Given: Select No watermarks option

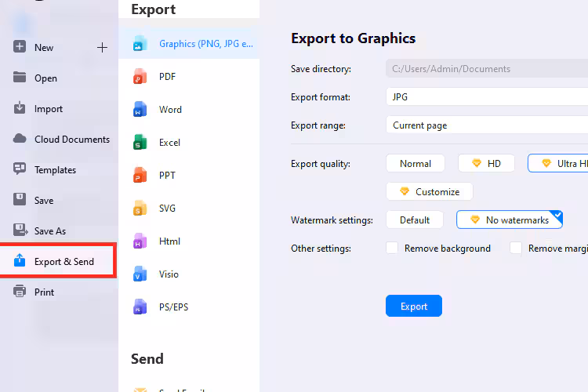Looking at the screenshot, I should tap(510, 220).
